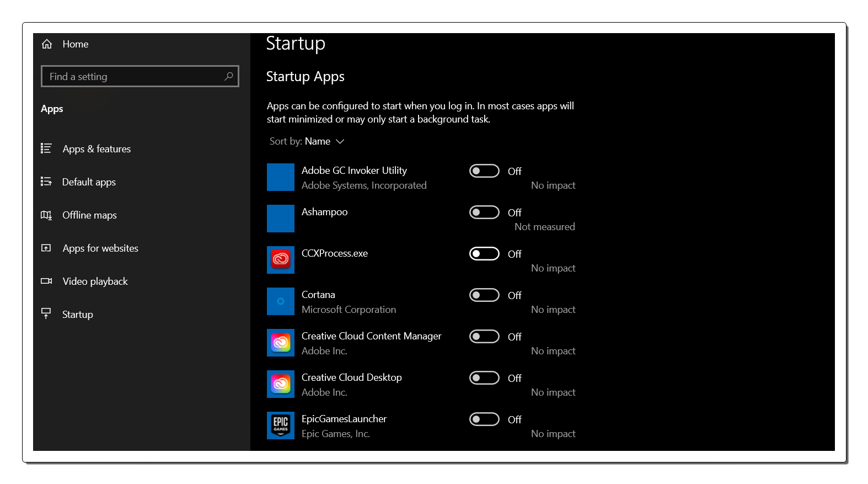Click the Ashampoo app name
Image resolution: width=868 pixels, height=484 pixels.
pos(324,212)
